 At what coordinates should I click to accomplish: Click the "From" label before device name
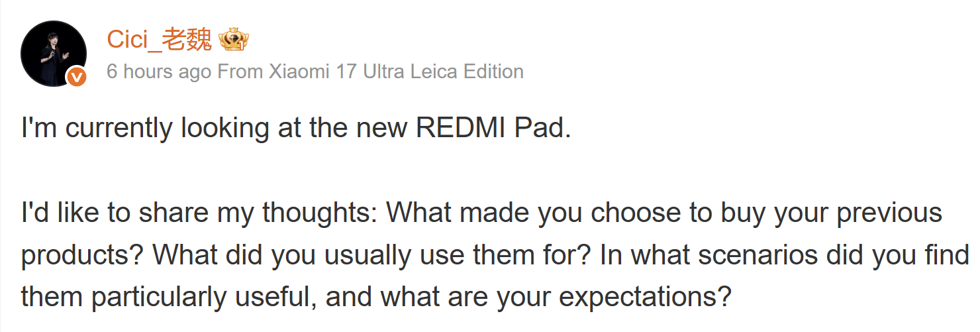pos(240,72)
